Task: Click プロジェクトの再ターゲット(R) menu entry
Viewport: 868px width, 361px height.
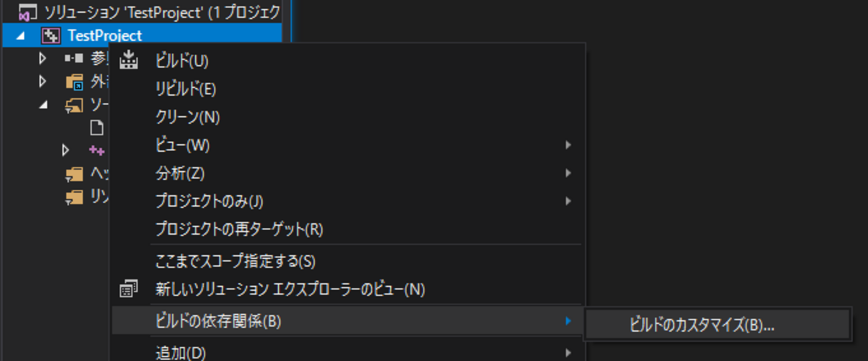Action: (239, 229)
